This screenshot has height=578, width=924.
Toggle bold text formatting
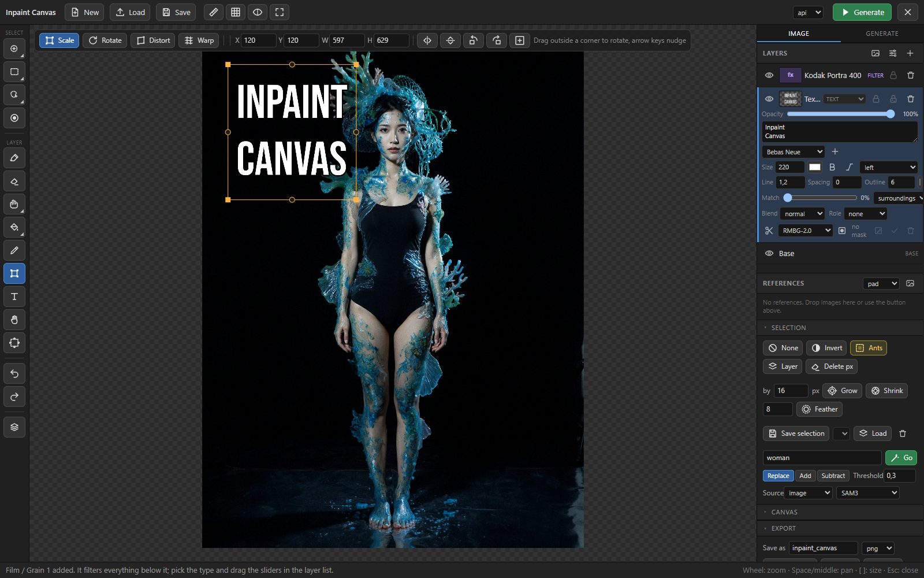[832, 167]
